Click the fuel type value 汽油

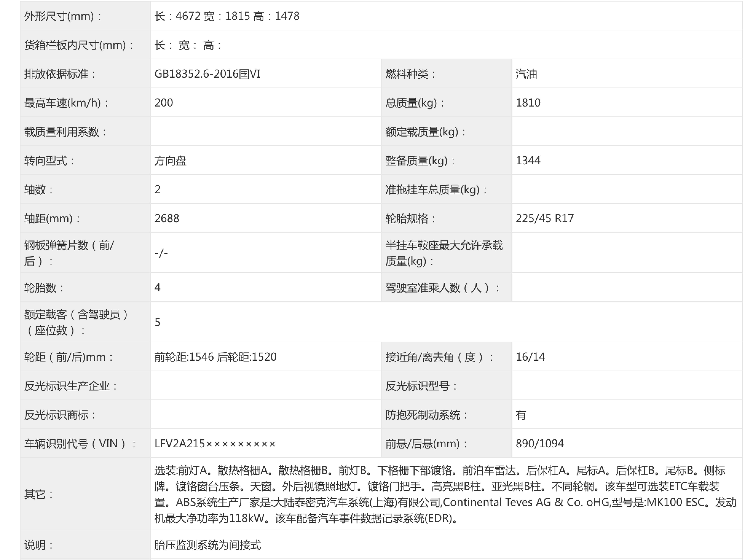526,74
